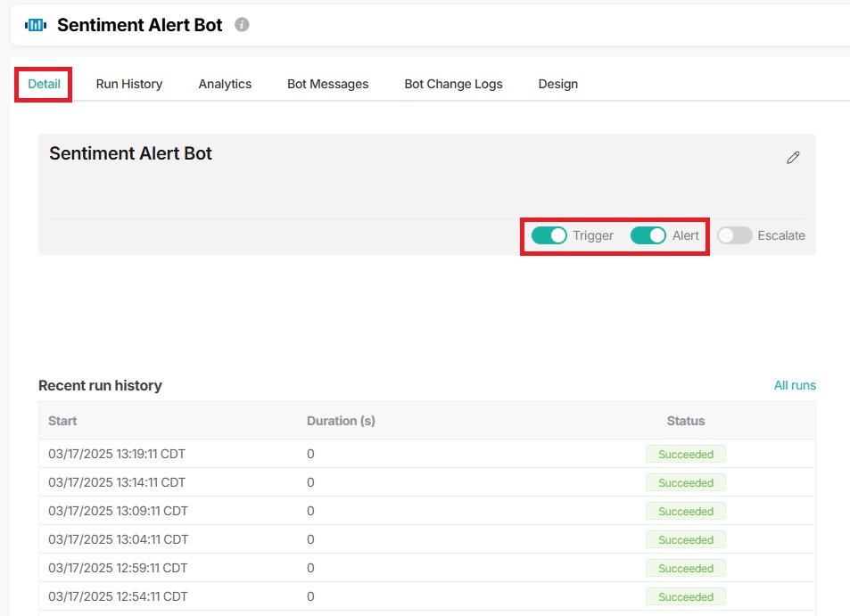
Task: Open the Analytics tab
Action: tap(225, 84)
